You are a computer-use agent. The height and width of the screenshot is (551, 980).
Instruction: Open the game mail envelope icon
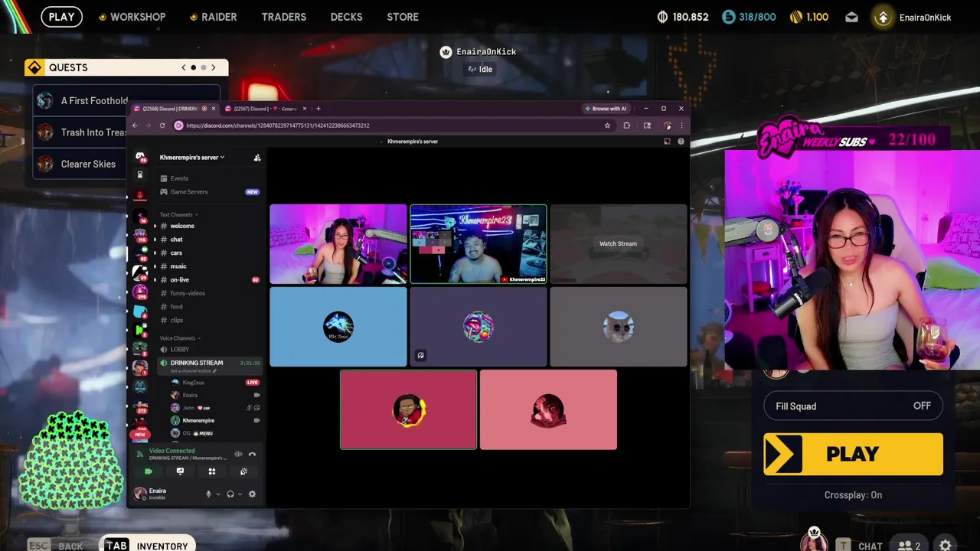851,17
